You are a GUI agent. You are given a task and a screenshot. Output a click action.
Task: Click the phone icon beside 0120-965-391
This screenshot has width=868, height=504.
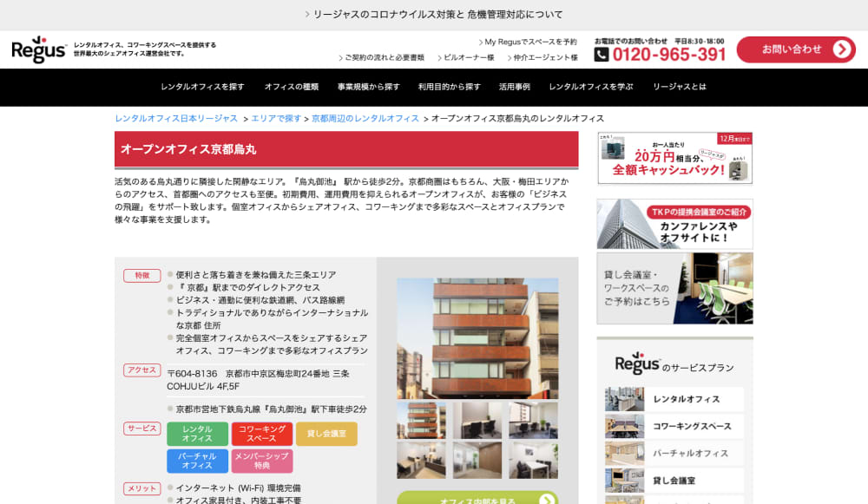tap(602, 55)
